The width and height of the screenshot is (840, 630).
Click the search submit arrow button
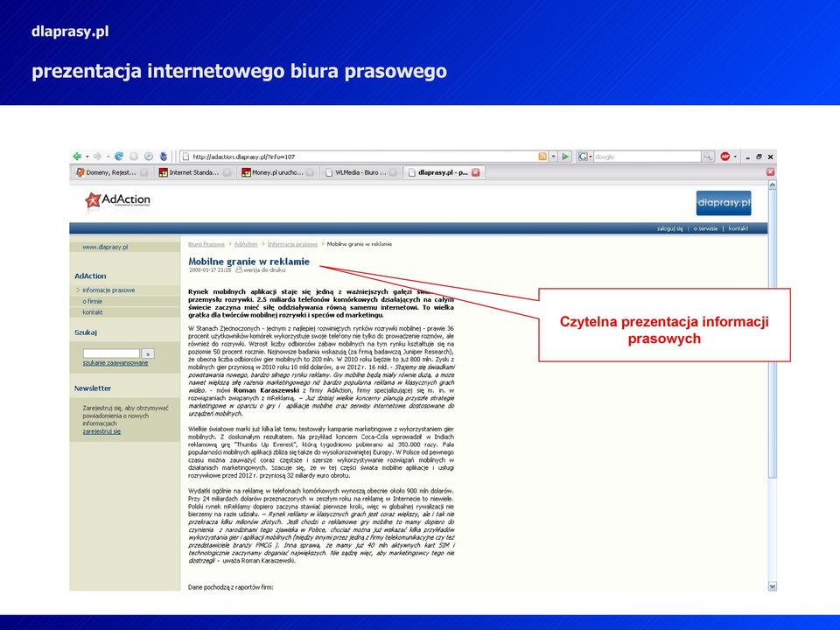(x=148, y=353)
